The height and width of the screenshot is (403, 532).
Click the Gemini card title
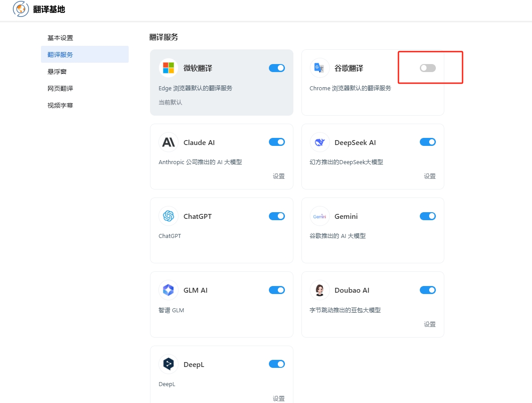(346, 216)
